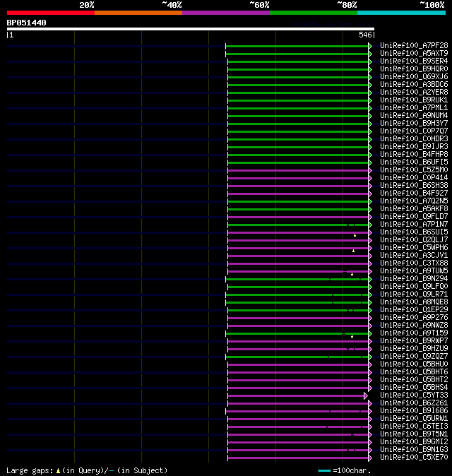Select UniRef100_B6Z261 label
The height and width of the screenshot is (476, 452).
pyautogui.click(x=414, y=403)
